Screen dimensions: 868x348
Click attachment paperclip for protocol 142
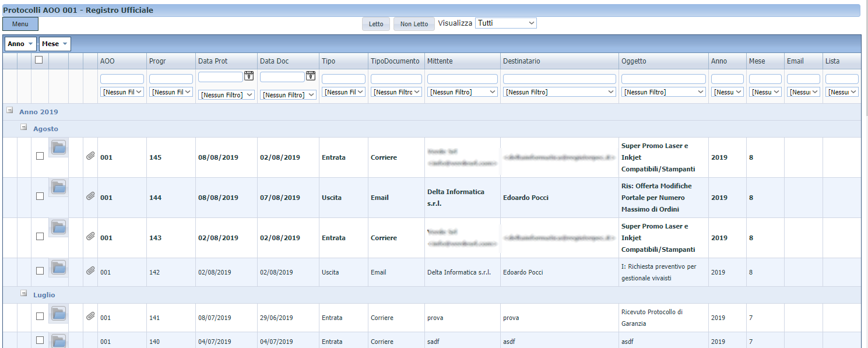point(90,270)
